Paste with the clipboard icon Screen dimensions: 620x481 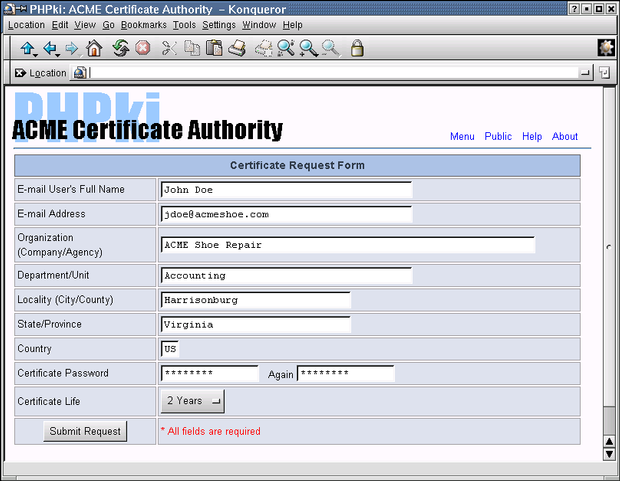[214, 48]
